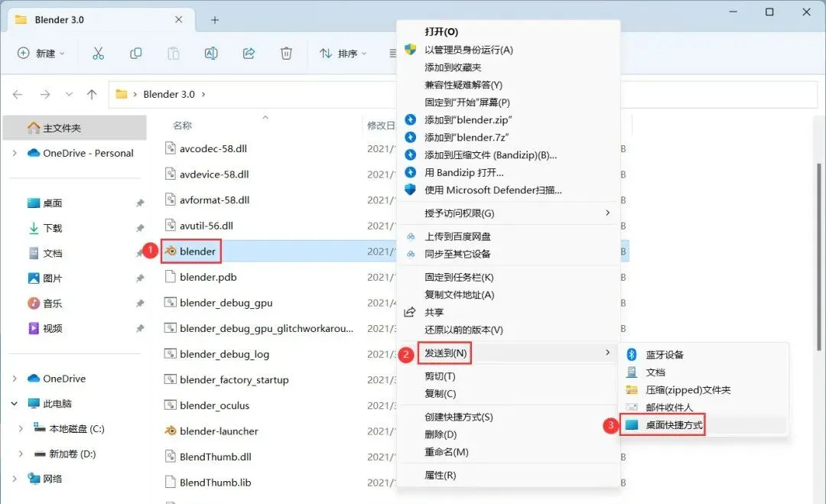Open recent locations chevron dropdown
Image resolution: width=826 pixels, height=504 pixels.
pyautogui.click(x=69, y=94)
